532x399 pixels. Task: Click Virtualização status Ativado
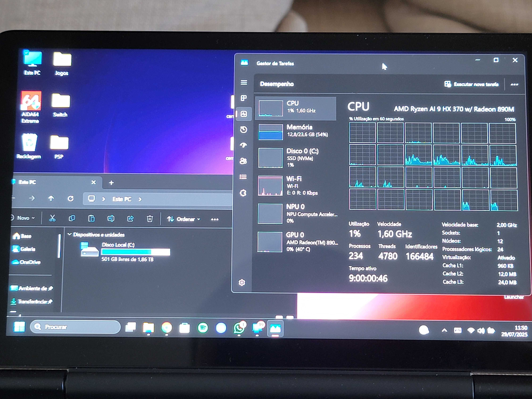[x=506, y=258]
